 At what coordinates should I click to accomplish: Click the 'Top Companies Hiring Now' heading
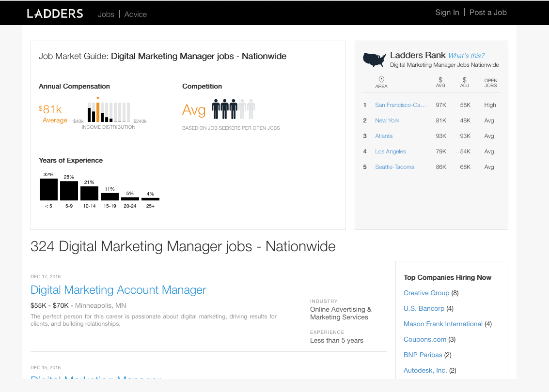tap(447, 277)
